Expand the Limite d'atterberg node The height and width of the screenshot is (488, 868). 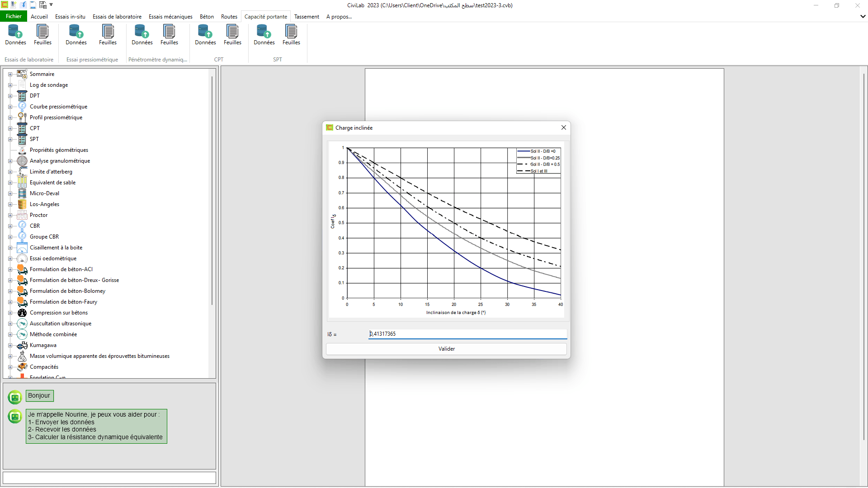click(10, 172)
